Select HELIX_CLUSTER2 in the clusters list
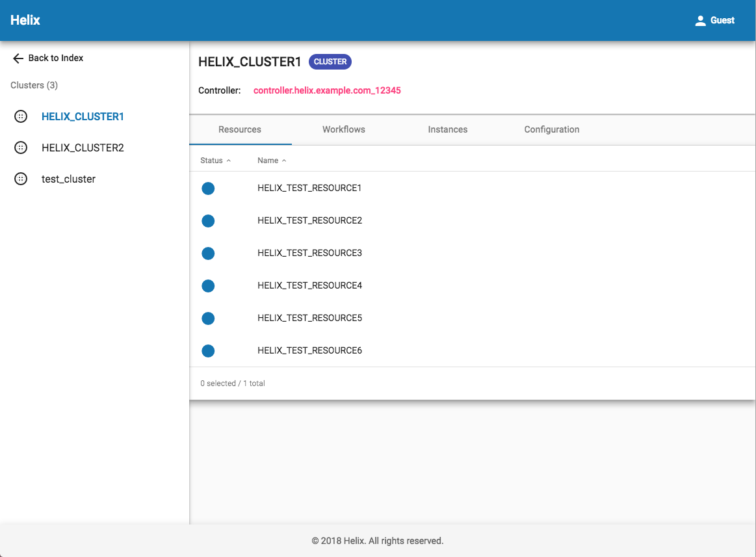 click(x=83, y=148)
